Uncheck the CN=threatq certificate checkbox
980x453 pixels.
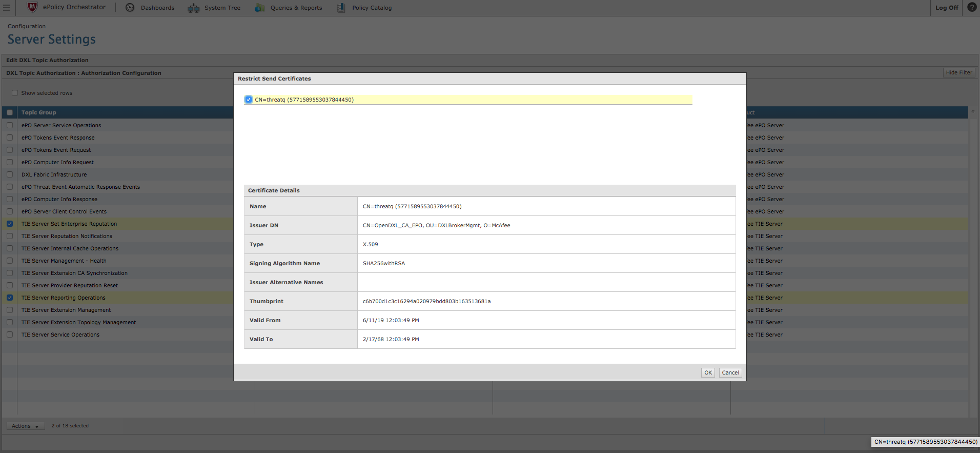249,100
